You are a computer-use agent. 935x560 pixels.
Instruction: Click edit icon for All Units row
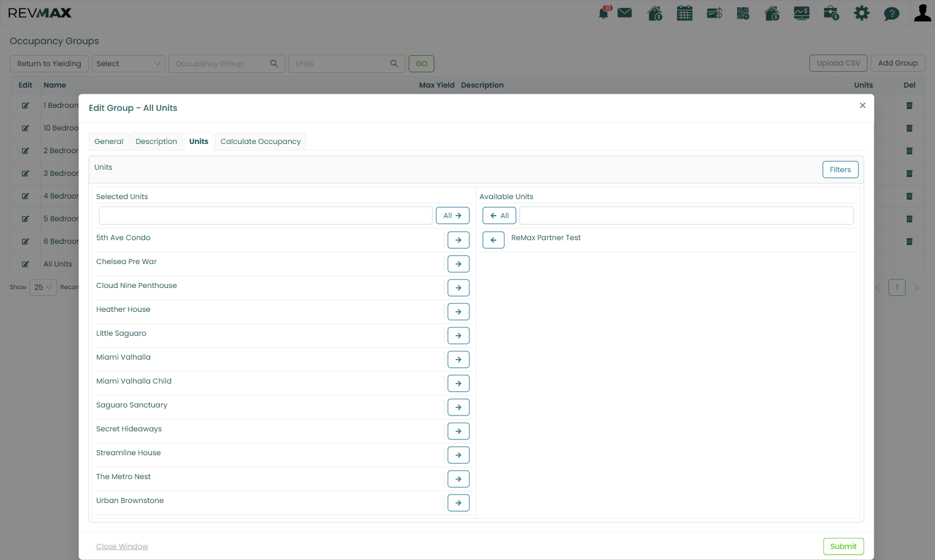coord(25,264)
